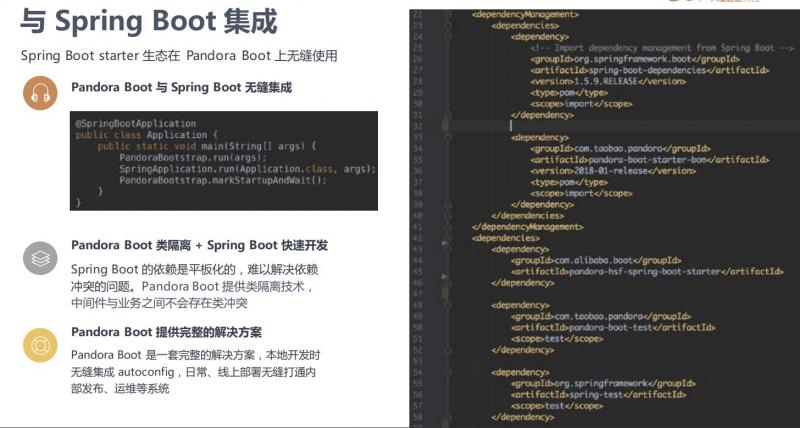This screenshot has width=800, height=428.
Task: Click the line 中间件与业务之间不会存在类冲突
Action: pos(159,303)
